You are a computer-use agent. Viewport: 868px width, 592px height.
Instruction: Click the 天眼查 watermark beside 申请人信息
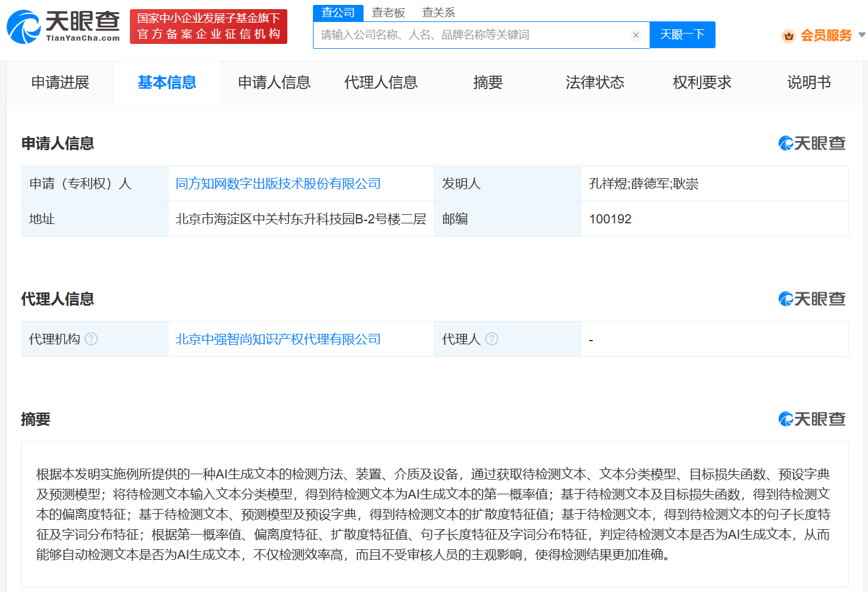812,143
